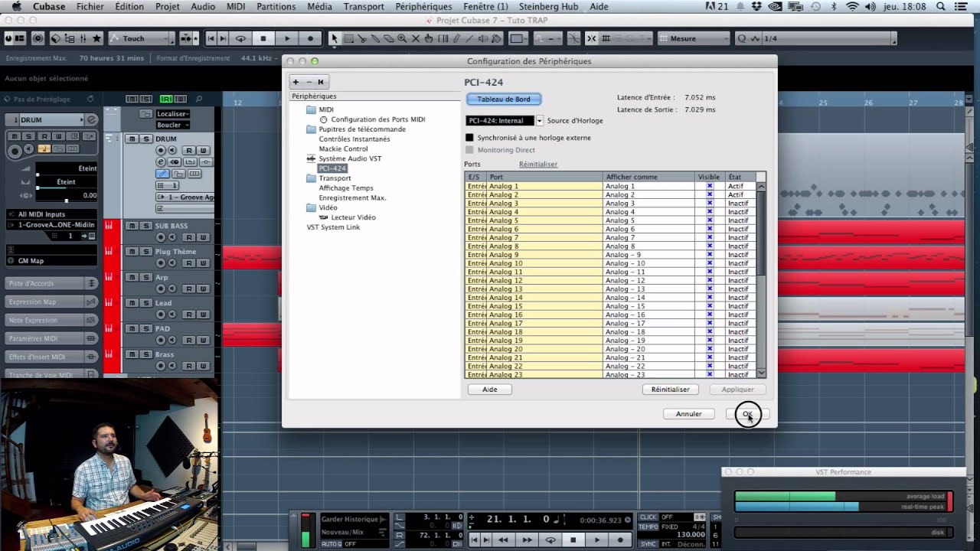Click the top toolbar Record button
The width and height of the screenshot is (980, 551).
310,38
